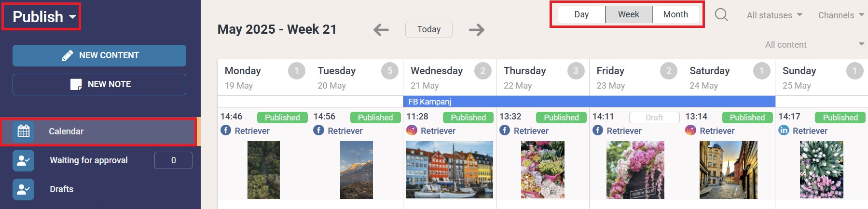Click LinkedIn icon on Sunday's Retriever post

(x=784, y=130)
